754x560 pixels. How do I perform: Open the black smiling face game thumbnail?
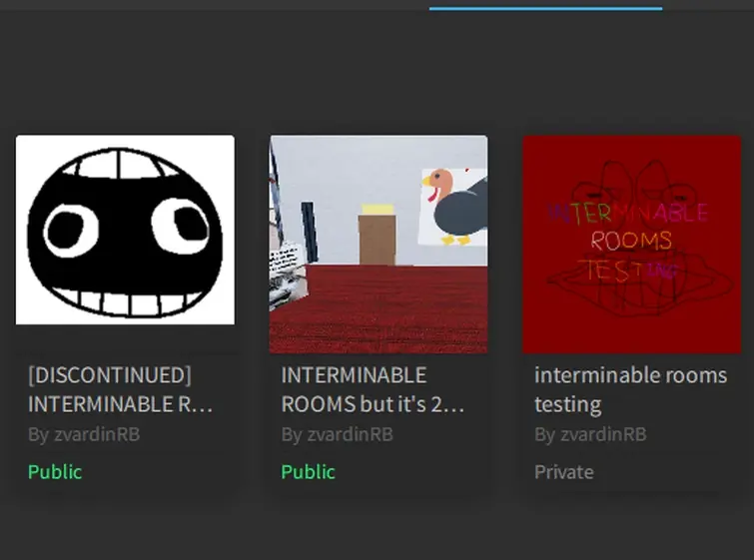click(x=125, y=230)
